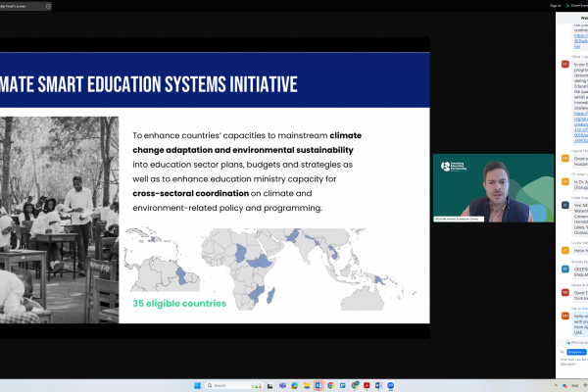Click the 'Who can see your messages' notice

click(575, 342)
